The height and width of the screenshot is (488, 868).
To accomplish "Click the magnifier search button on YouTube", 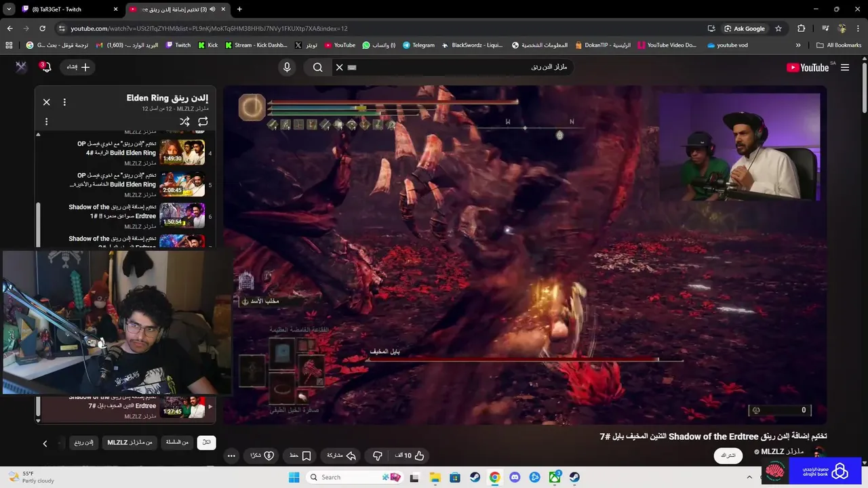I will [x=317, y=67].
